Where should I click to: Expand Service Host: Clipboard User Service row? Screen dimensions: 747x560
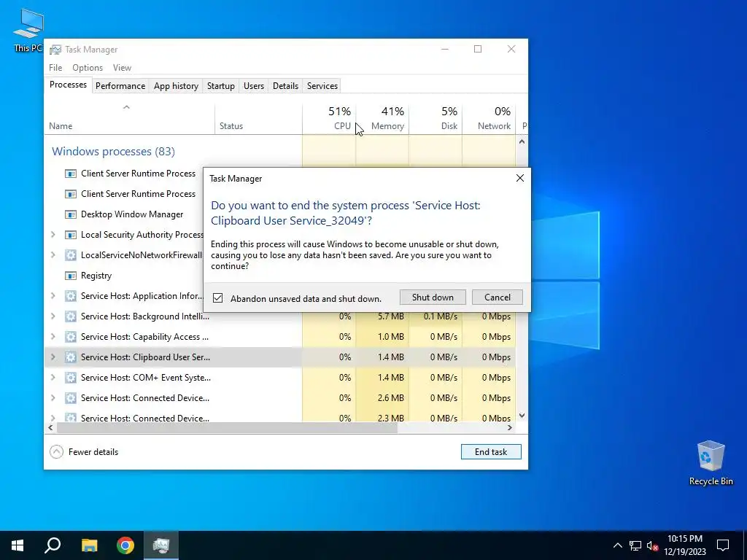tap(53, 357)
